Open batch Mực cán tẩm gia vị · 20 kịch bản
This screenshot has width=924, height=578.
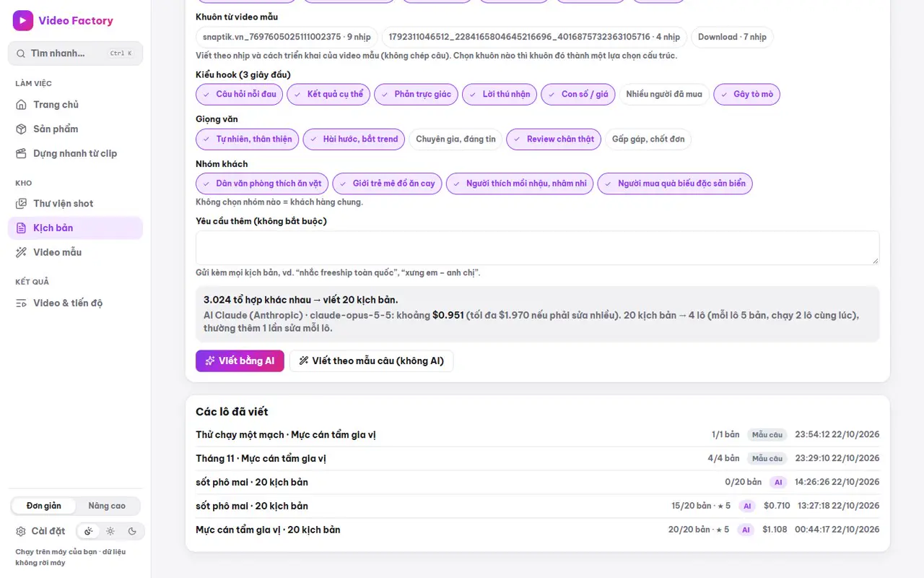537,530
